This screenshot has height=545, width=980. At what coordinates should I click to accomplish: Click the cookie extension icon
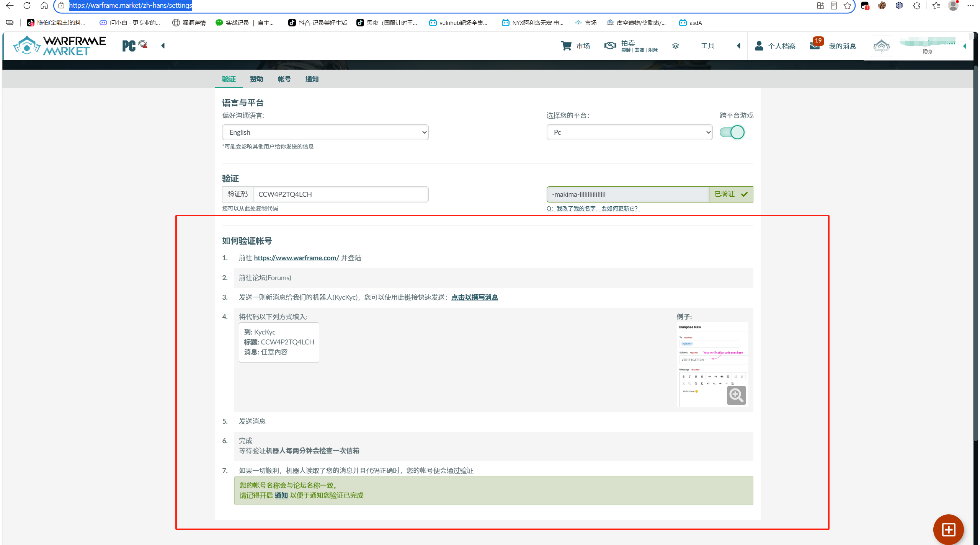click(x=882, y=6)
